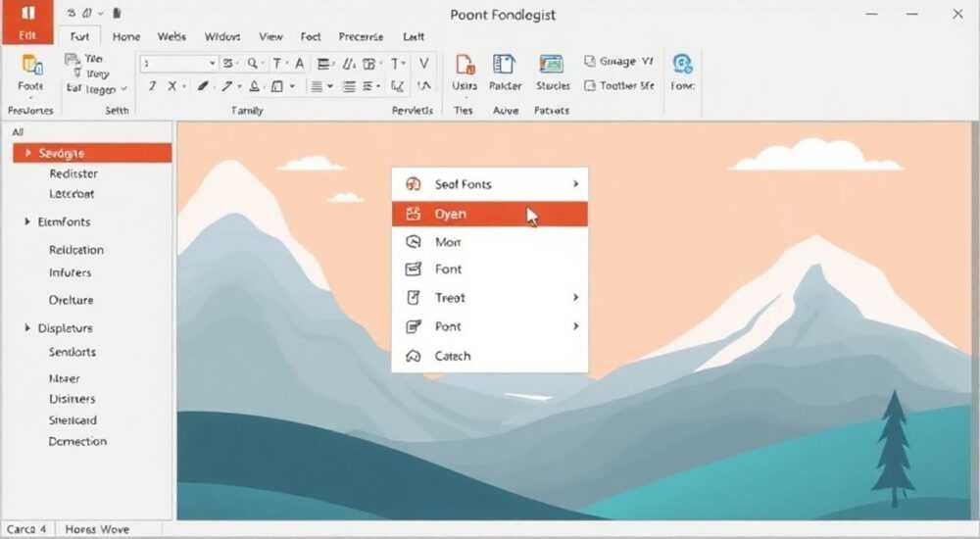Choose Catech in the context menu
Image resolution: width=980 pixels, height=539 pixels.
489,356
